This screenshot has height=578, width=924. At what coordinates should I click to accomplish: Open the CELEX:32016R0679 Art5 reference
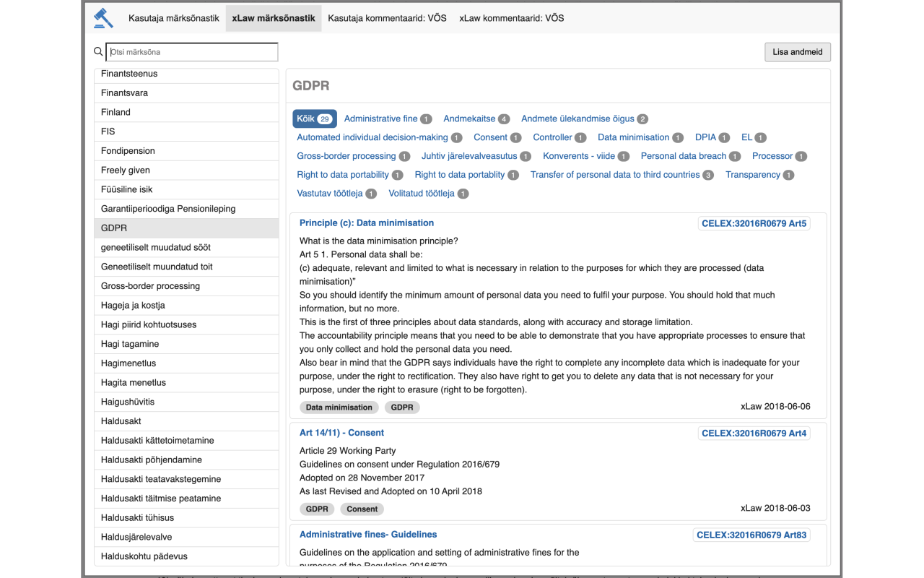[x=754, y=224]
